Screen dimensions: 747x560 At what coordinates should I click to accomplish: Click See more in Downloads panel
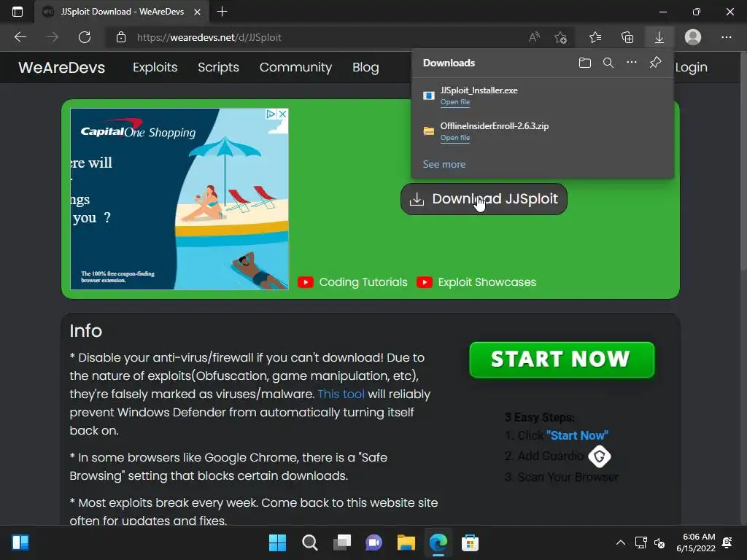pyautogui.click(x=444, y=164)
